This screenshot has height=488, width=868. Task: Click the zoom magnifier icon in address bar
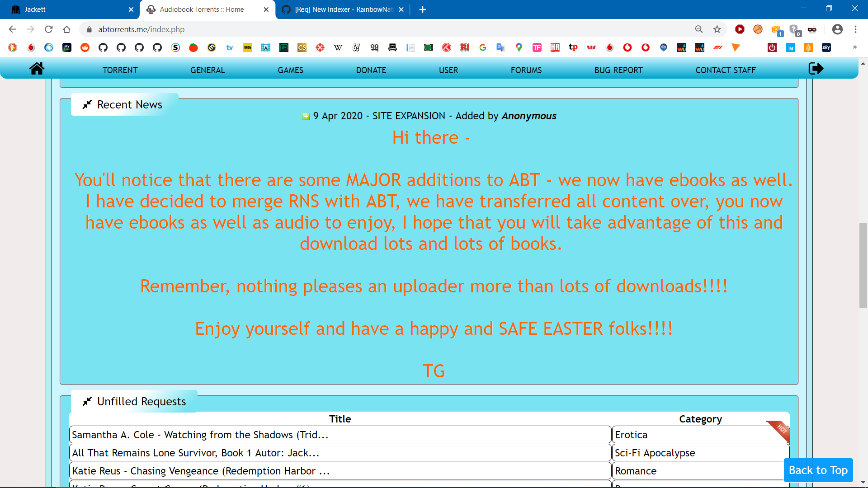click(x=699, y=29)
